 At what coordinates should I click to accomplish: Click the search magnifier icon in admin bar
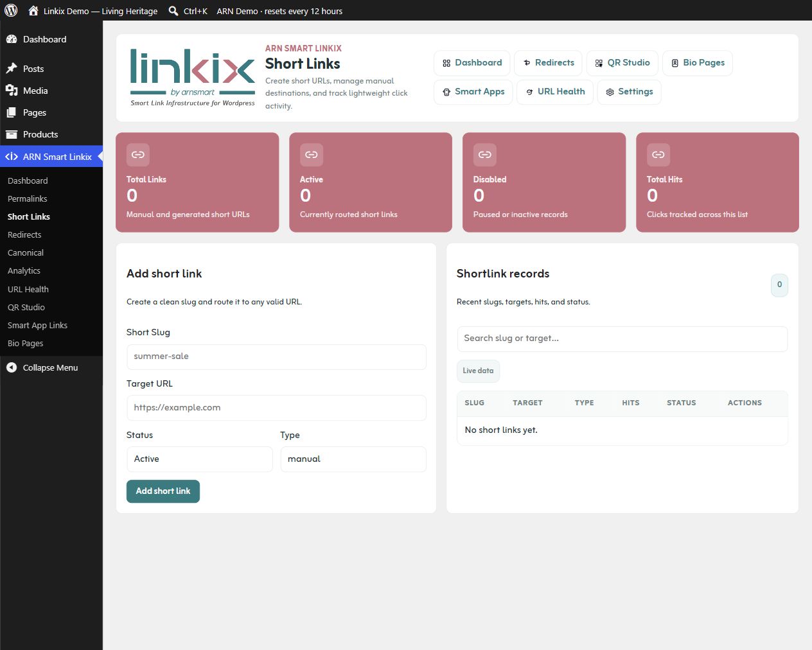(x=173, y=10)
